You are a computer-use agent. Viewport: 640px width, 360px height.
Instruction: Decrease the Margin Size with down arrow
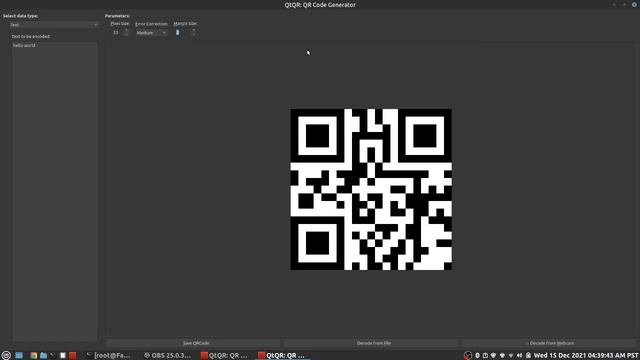coord(194,35)
